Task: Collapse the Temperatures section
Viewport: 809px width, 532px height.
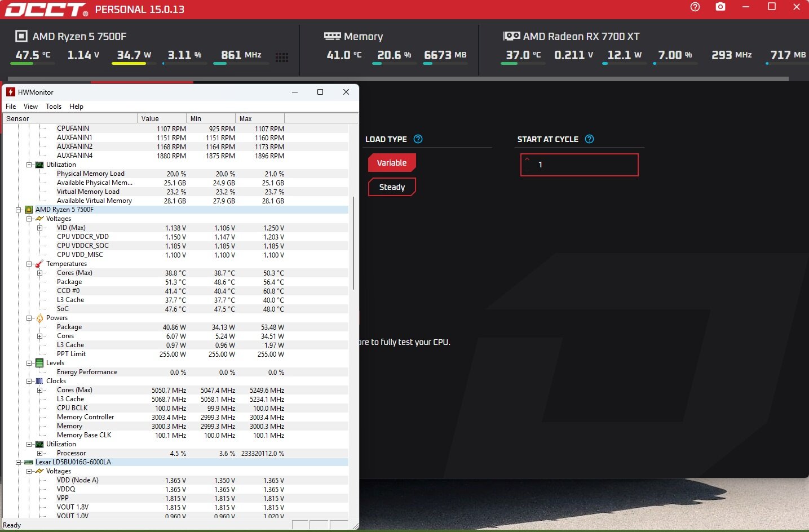Action: click(29, 264)
